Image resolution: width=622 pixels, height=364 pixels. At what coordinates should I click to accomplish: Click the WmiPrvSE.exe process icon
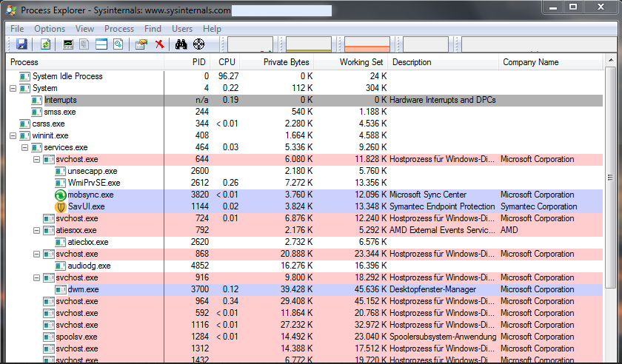[60, 183]
